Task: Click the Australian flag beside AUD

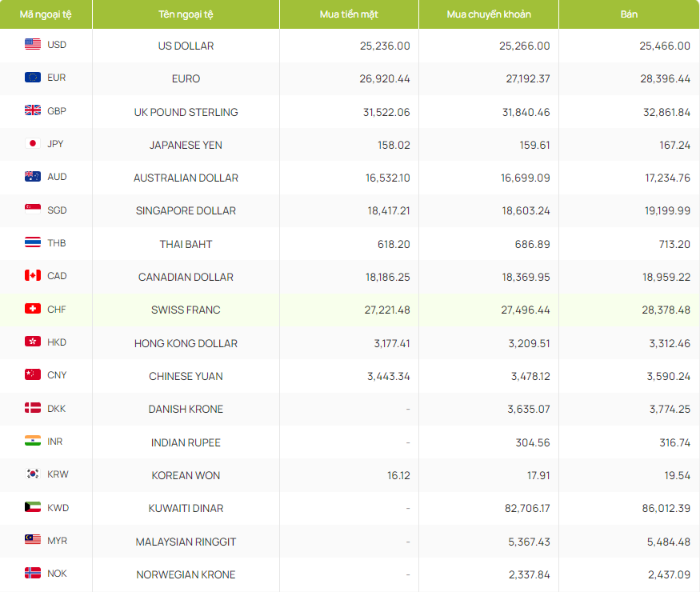Action: coord(33,177)
